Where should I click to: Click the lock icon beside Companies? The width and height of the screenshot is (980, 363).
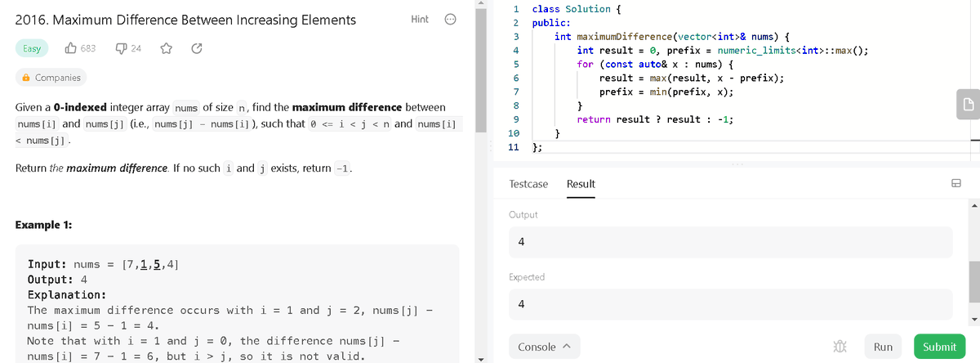[26, 78]
